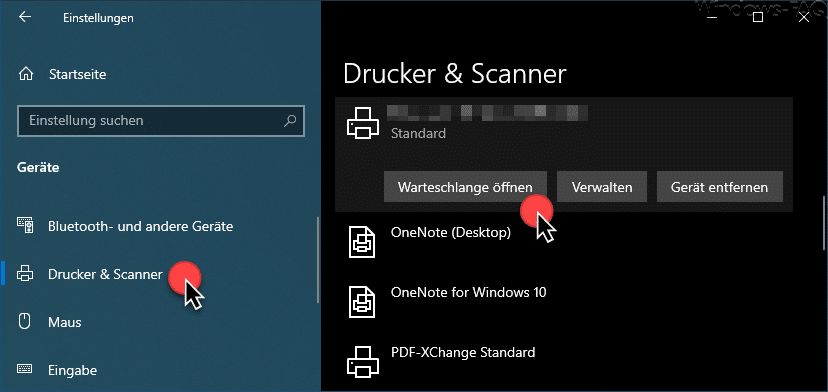
Task: Click the default printer icon labeled Standard
Action: (362, 123)
